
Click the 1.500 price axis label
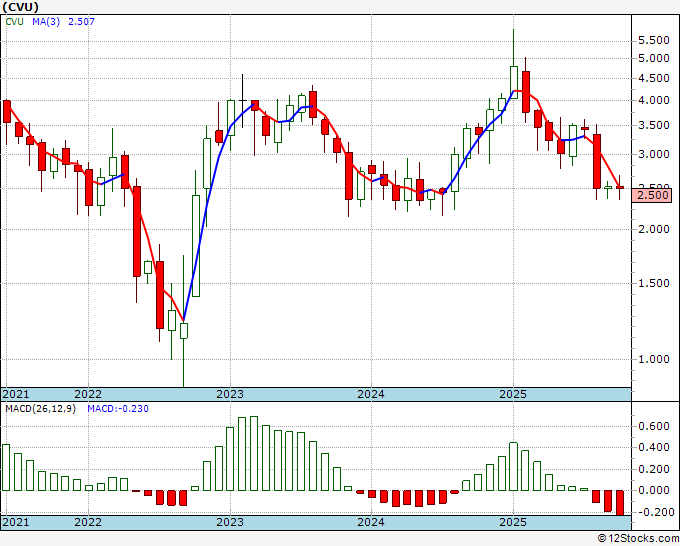point(654,284)
